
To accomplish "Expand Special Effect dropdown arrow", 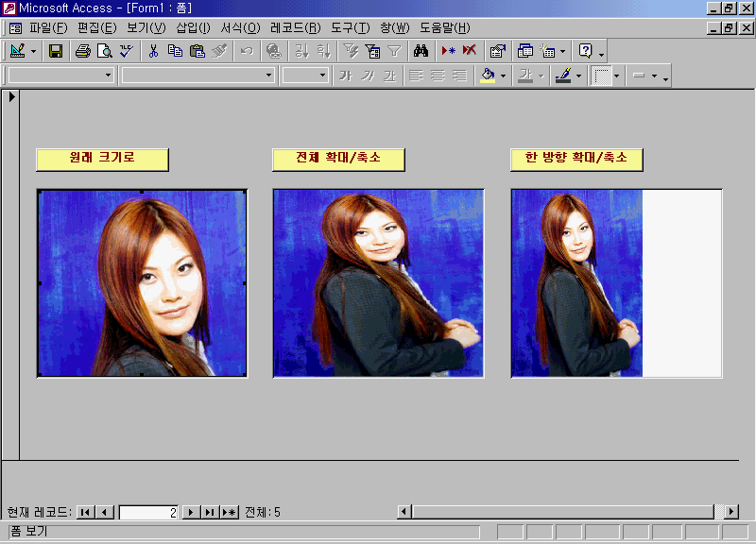I will click(616, 76).
